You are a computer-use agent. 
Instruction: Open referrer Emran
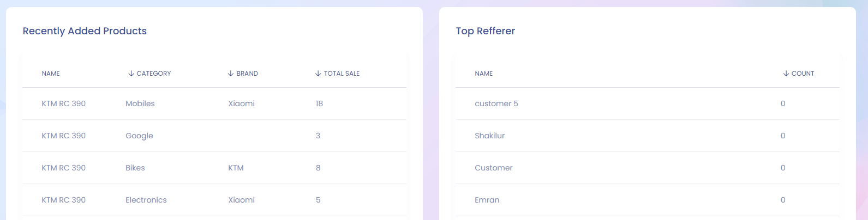click(x=487, y=200)
